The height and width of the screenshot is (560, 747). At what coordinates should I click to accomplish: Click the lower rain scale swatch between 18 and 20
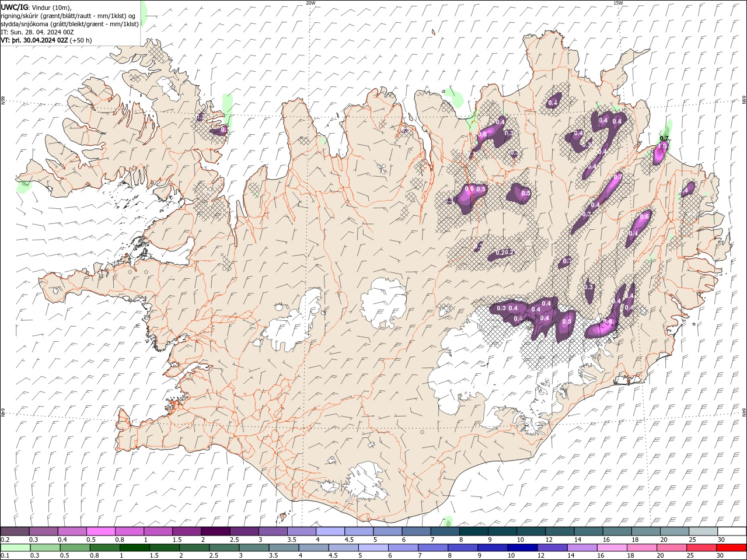(641, 548)
